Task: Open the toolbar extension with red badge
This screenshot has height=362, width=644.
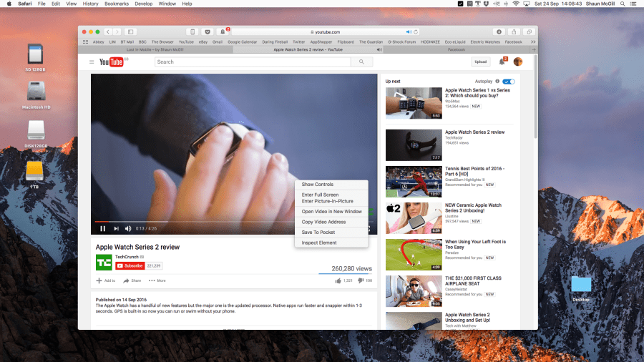Action: [223, 32]
